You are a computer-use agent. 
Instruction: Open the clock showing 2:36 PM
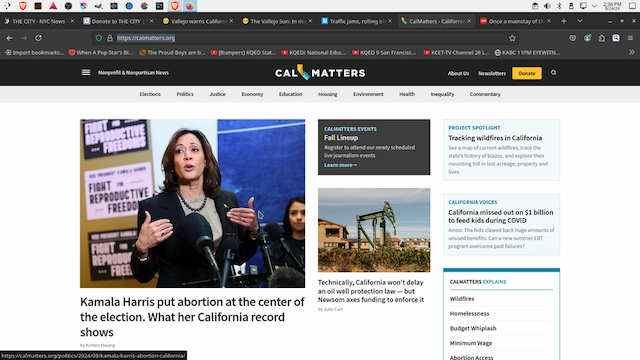click(612, 6)
